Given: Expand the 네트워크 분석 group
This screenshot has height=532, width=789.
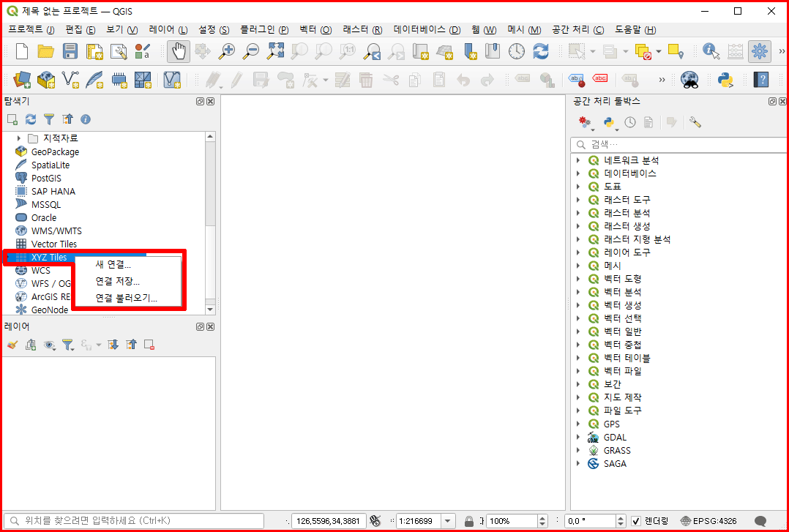Looking at the screenshot, I should pos(578,160).
